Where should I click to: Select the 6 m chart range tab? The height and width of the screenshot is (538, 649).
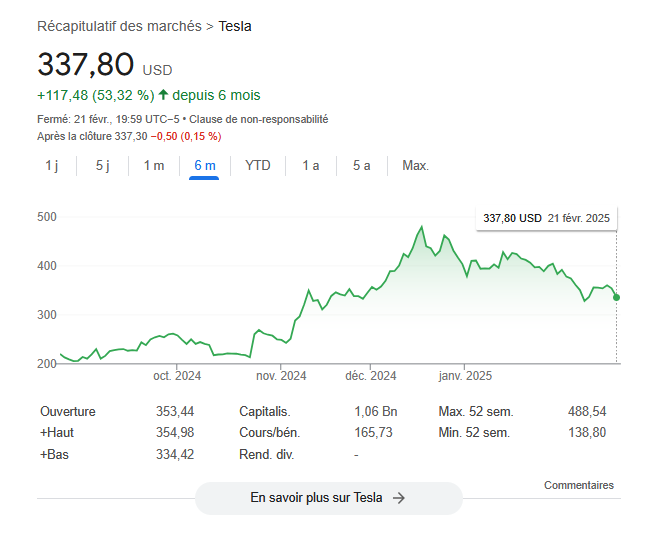tap(205, 166)
